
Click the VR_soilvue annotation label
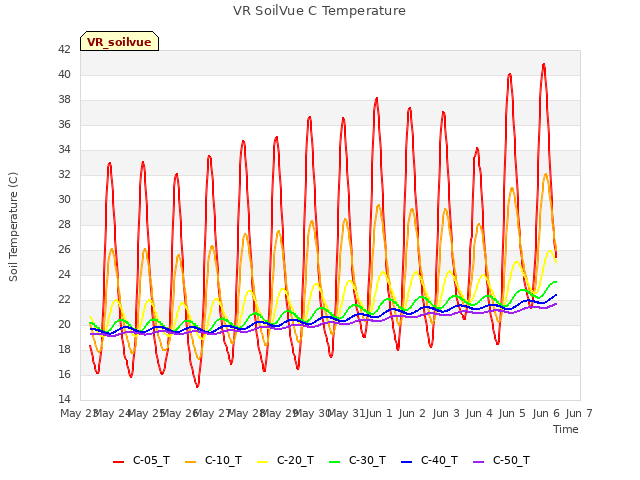pos(119,42)
